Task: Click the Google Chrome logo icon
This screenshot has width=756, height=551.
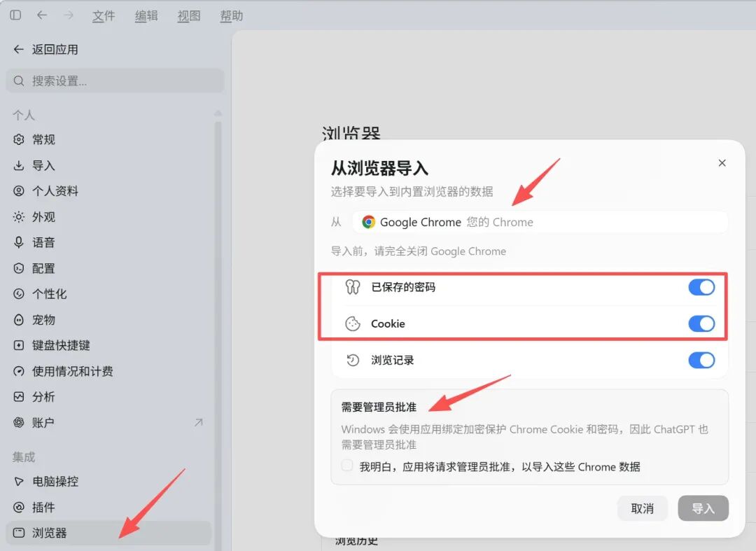Action: (x=368, y=222)
